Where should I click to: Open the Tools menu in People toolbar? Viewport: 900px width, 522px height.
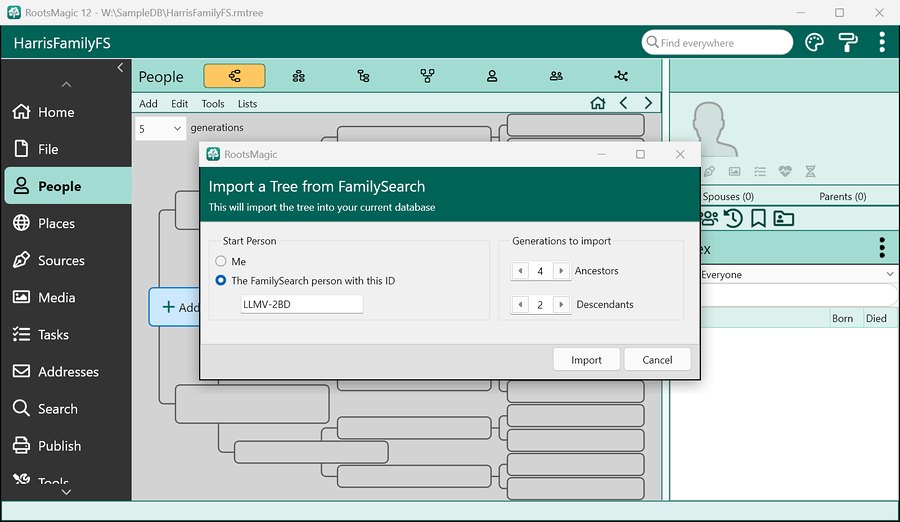212,103
